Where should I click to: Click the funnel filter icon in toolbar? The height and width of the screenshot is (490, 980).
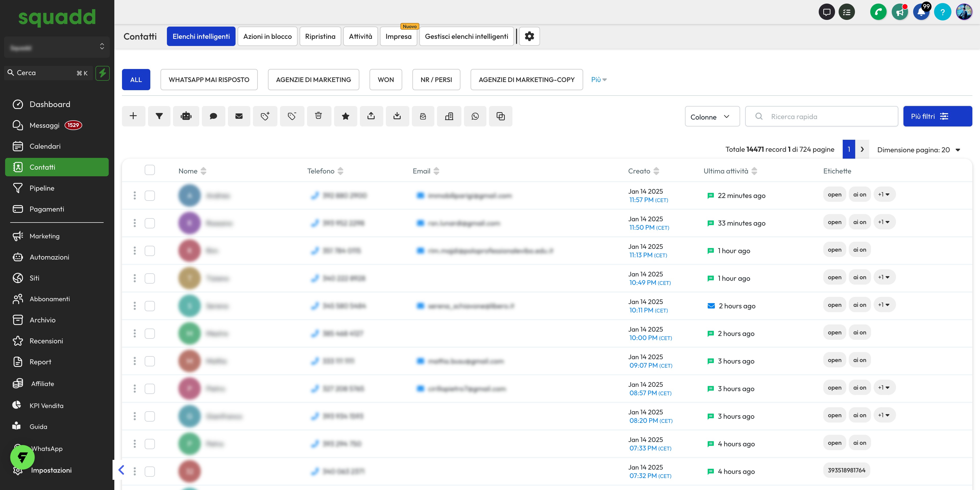[159, 116]
